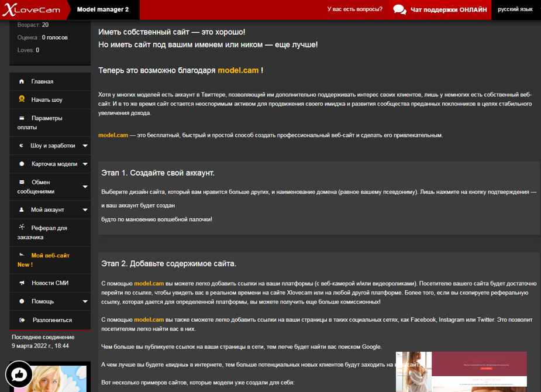541x392 pixels.
Task: Expand the Обмен сообщениями submenu arrow
Action: pos(85,187)
